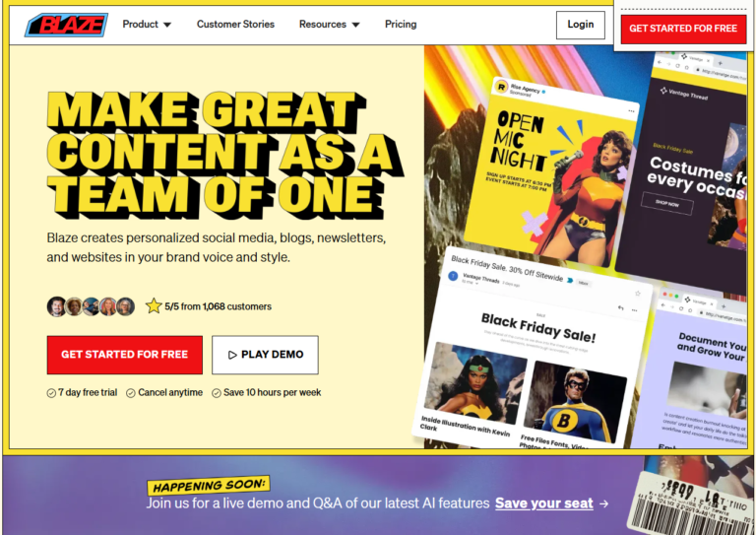Click the arrow icon after Save your seat

603,503
